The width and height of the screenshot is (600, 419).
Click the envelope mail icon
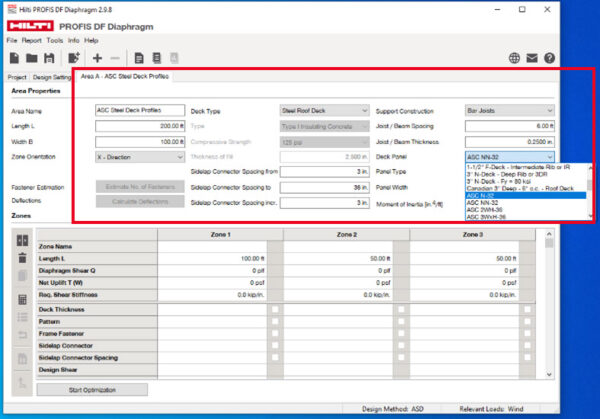531,58
